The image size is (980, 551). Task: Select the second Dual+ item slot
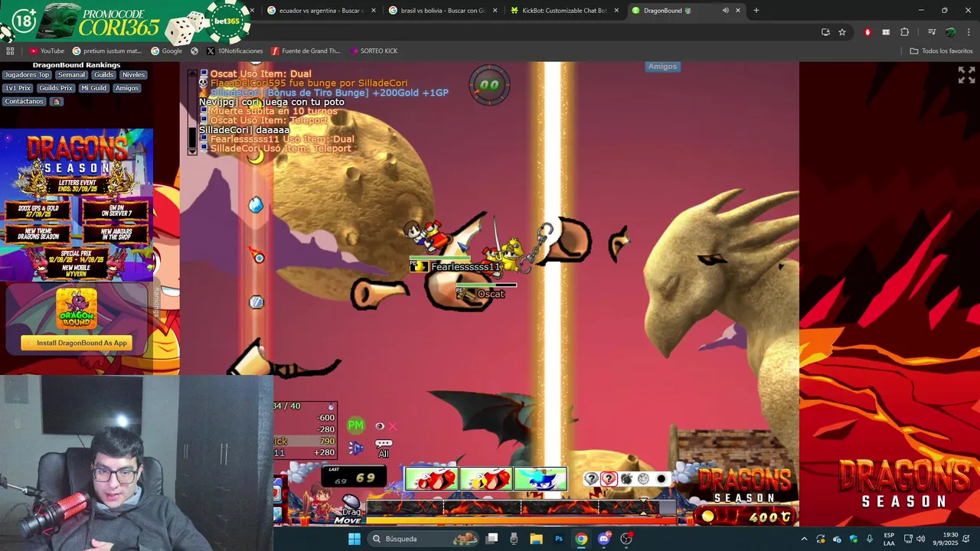(485, 479)
